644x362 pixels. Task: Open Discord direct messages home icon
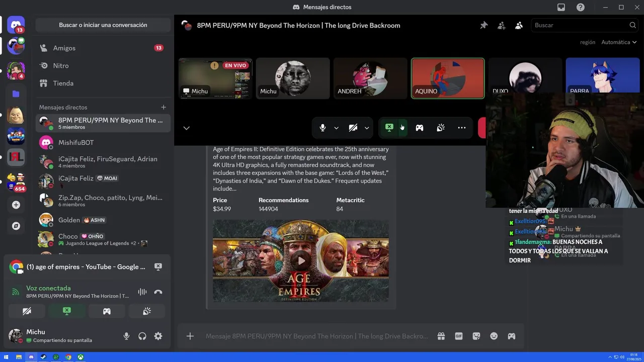(16, 25)
